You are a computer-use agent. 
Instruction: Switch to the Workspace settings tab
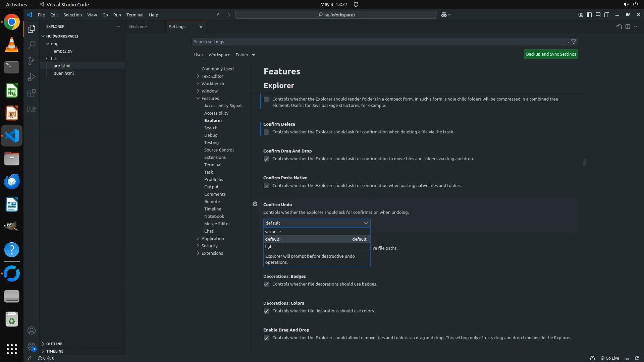tap(219, 55)
